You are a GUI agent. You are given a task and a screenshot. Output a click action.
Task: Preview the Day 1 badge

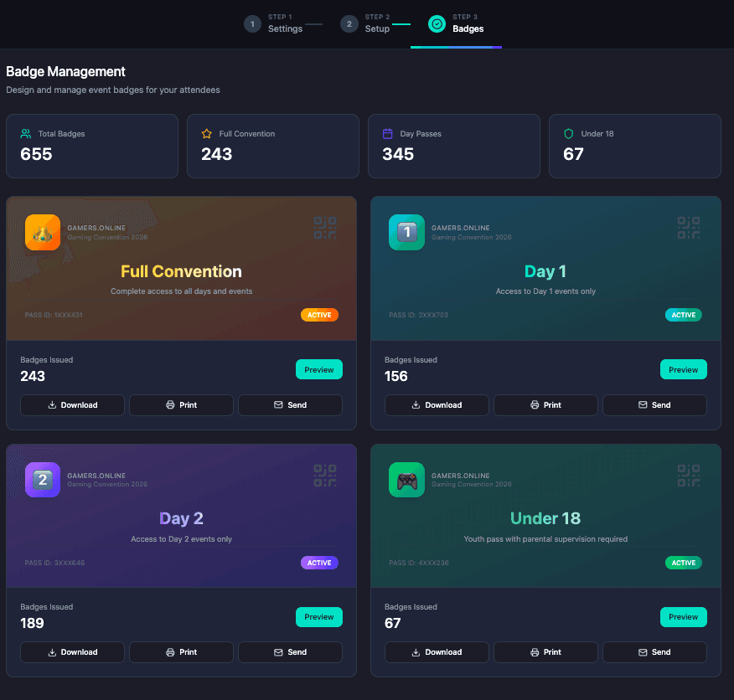pos(684,369)
